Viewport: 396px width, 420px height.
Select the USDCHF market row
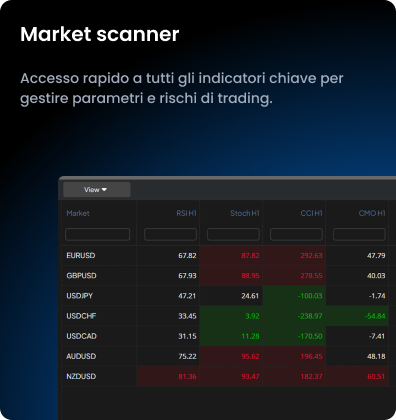pyautogui.click(x=225, y=316)
